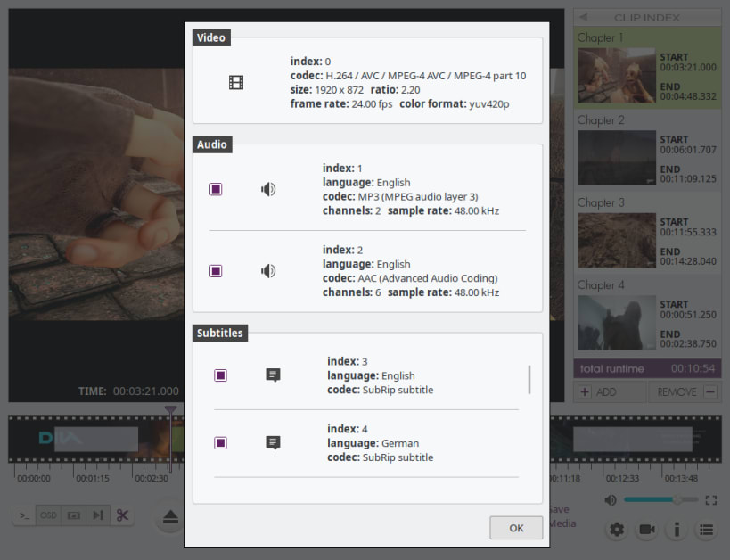Toggle the OSD button

coord(48,515)
